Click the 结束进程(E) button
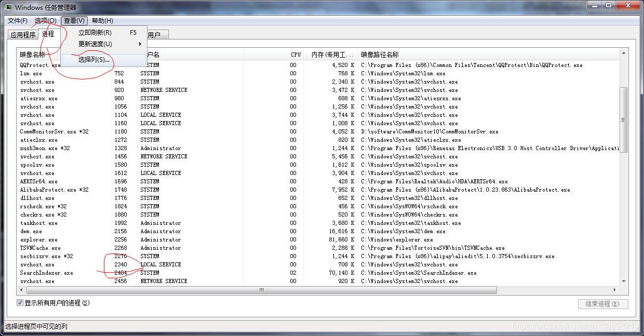 tap(603, 304)
